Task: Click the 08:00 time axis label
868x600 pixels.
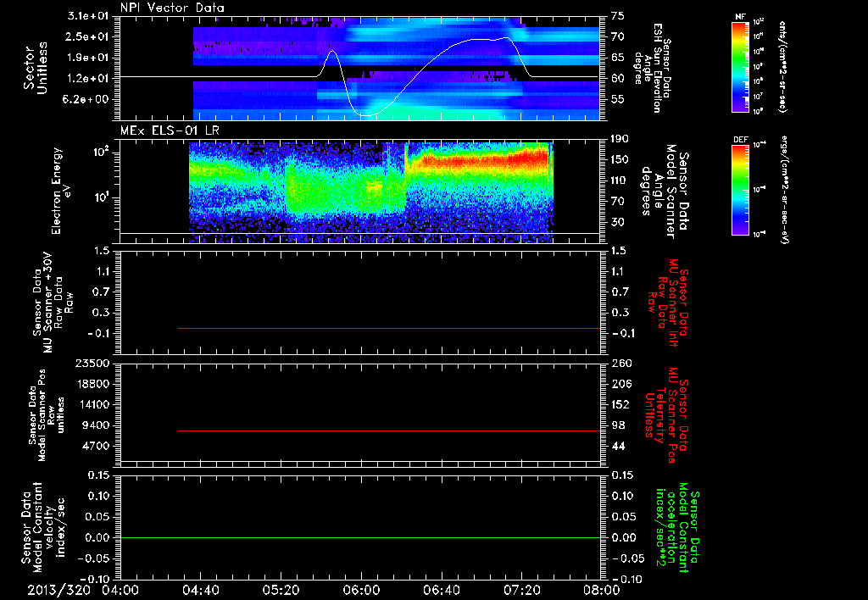Action: point(602,590)
